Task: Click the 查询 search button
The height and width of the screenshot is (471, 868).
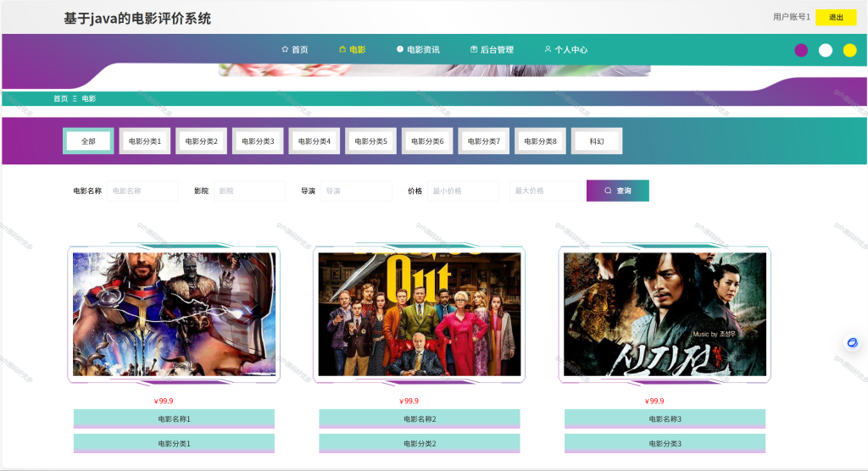Action: tap(618, 191)
